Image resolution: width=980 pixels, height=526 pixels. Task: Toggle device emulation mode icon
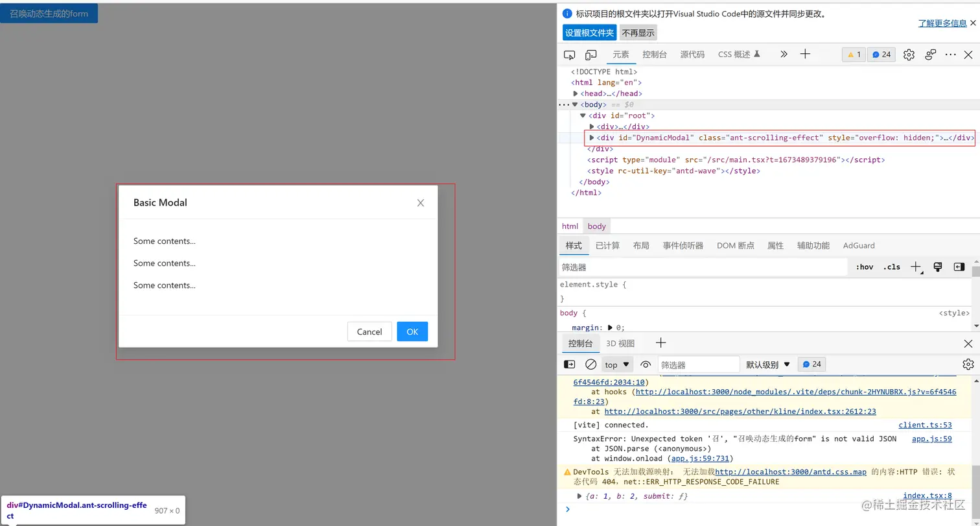click(590, 54)
